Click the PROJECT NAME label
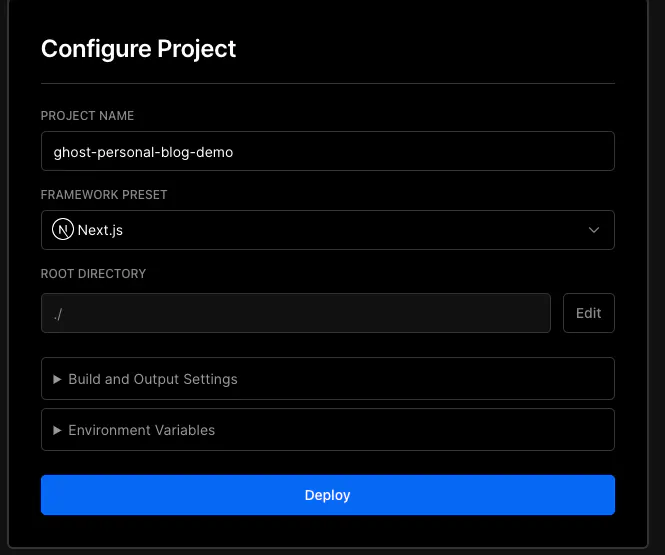The image size is (665, 555). pyautogui.click(x=87, y=116)
